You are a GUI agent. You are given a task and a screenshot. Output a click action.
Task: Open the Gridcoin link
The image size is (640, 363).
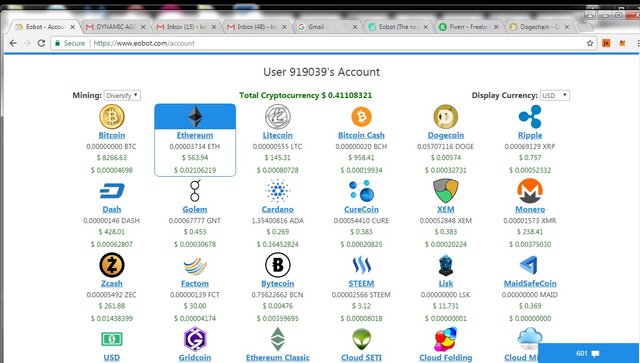(x=195, y=357)
